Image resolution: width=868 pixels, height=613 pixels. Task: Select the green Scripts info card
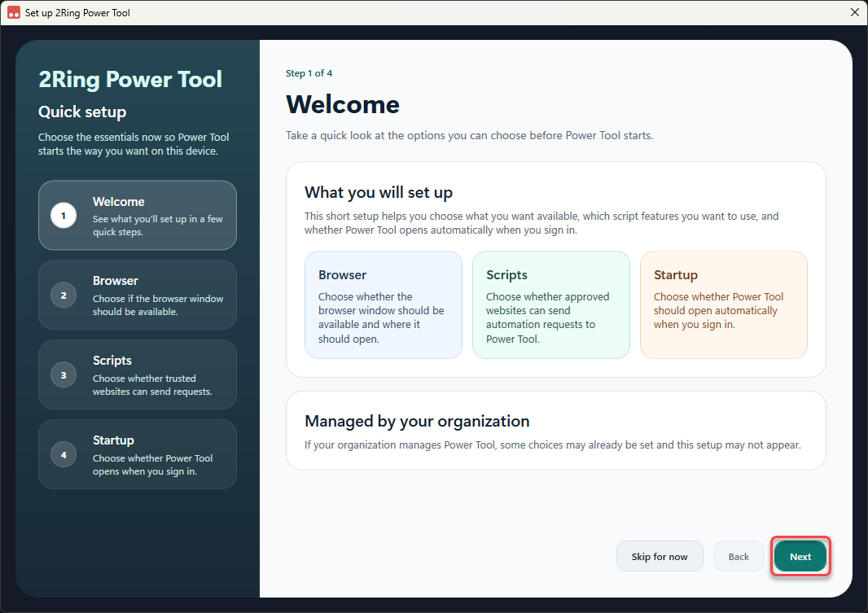click(550, 304)
